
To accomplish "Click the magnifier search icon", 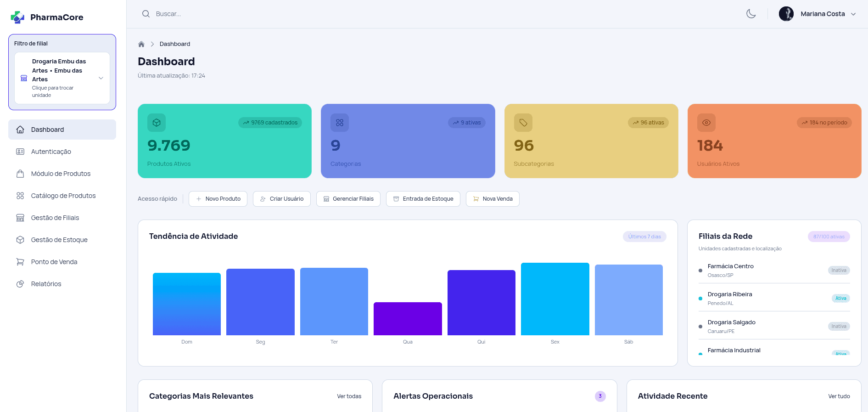I will point(146,14).
